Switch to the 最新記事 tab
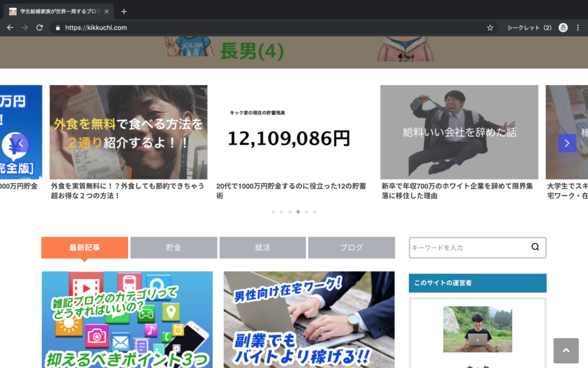This screenshot has width=588, height=368. point(85,247)
